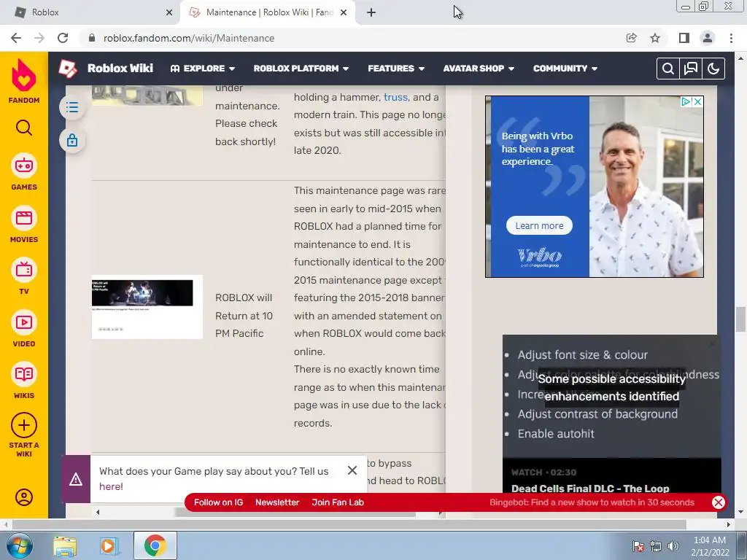747x560 pixels.
Task: Click Start a Wiki plus icon
Action: [24, 425]
